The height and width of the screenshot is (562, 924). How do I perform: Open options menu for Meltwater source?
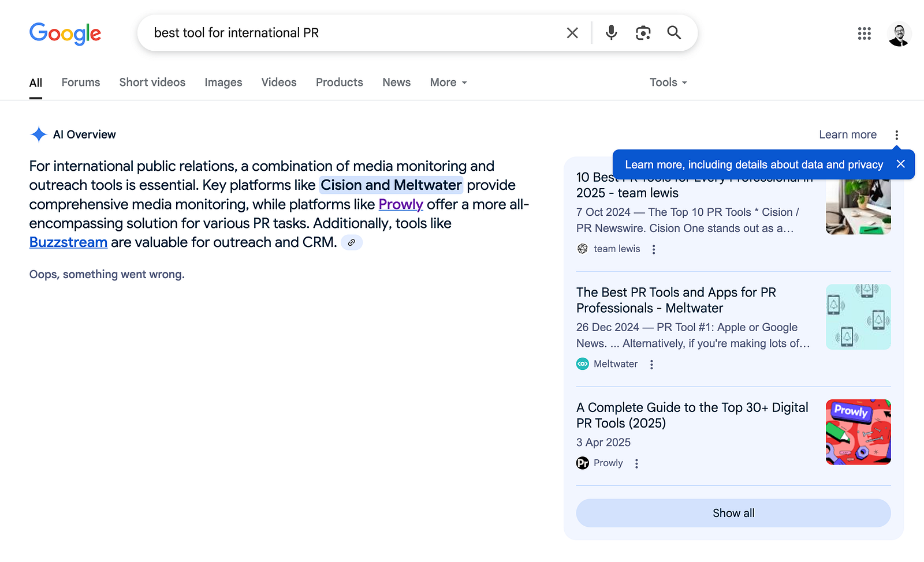(x=651, y=364)
